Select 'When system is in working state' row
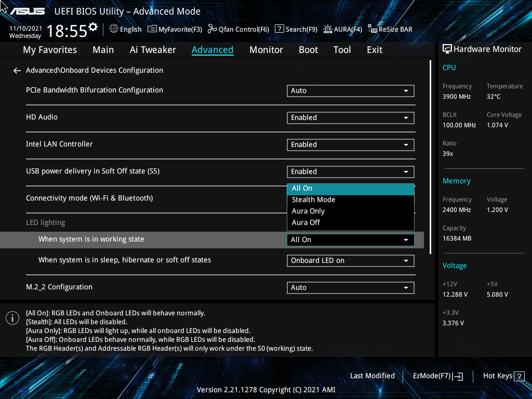Viewport: 532px width, 399px height. [x=212, y=240]
